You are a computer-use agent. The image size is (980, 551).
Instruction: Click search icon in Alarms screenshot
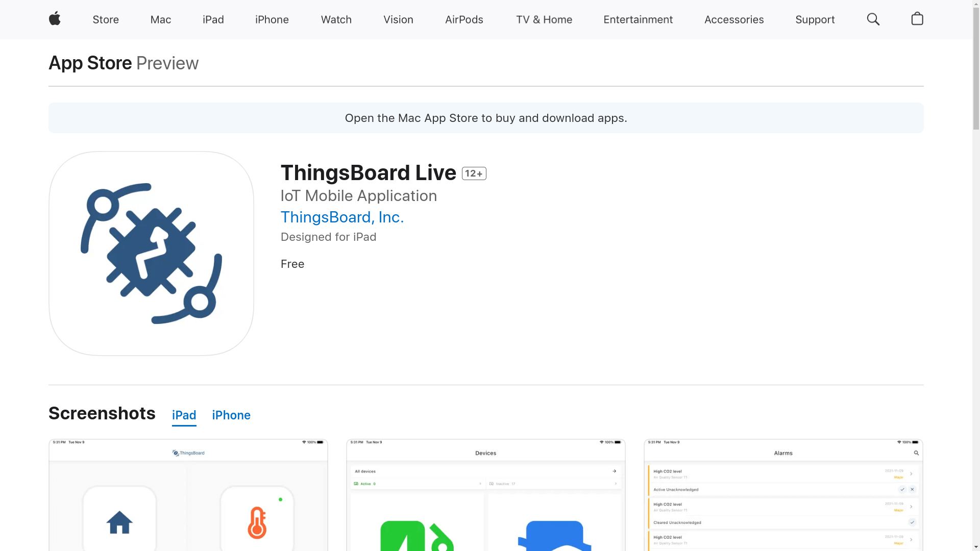pyautogui.click(x=916, y=453)
